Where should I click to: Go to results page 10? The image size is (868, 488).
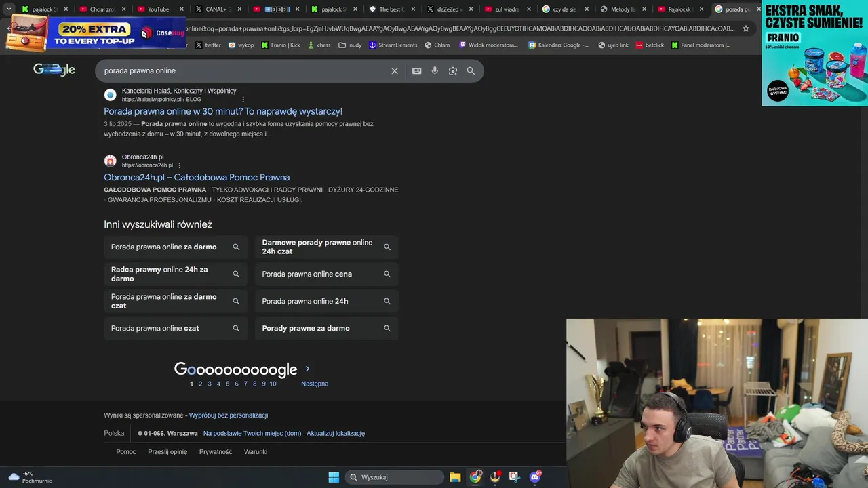[273, 384]
